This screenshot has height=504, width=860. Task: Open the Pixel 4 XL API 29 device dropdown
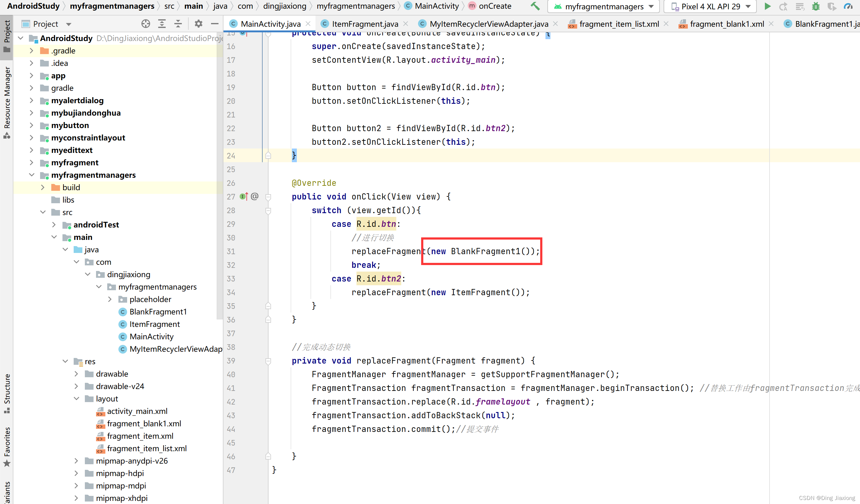click(711, 6)
